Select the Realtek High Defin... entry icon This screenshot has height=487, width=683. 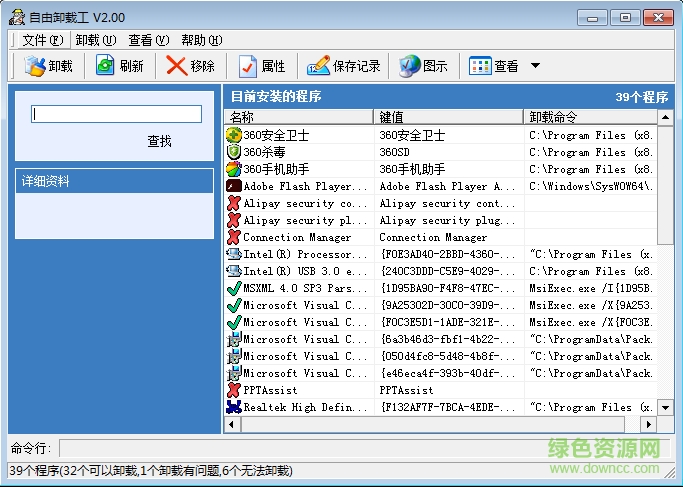pyautogui.click(x=234, y=407)
